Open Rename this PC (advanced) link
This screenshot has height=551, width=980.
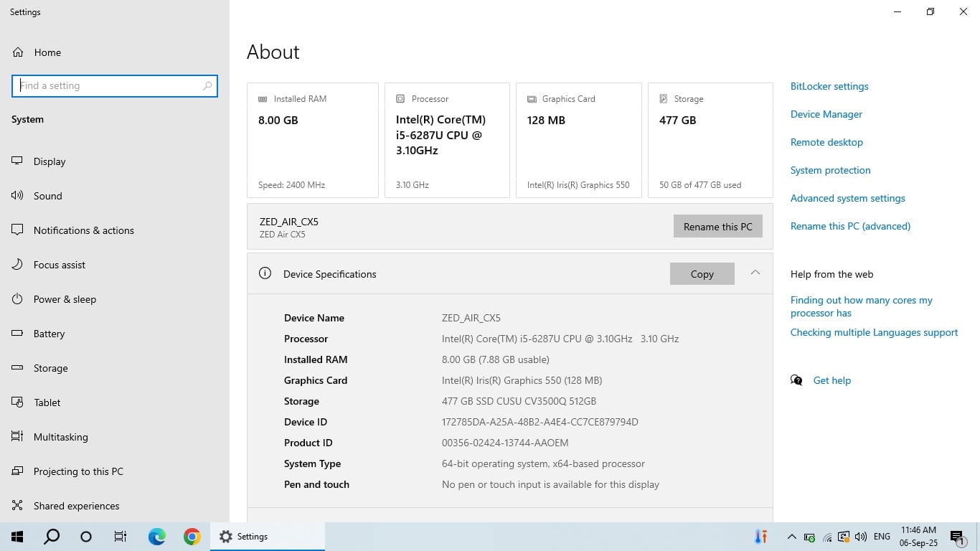pyautogui.click(x=850, y=226)
